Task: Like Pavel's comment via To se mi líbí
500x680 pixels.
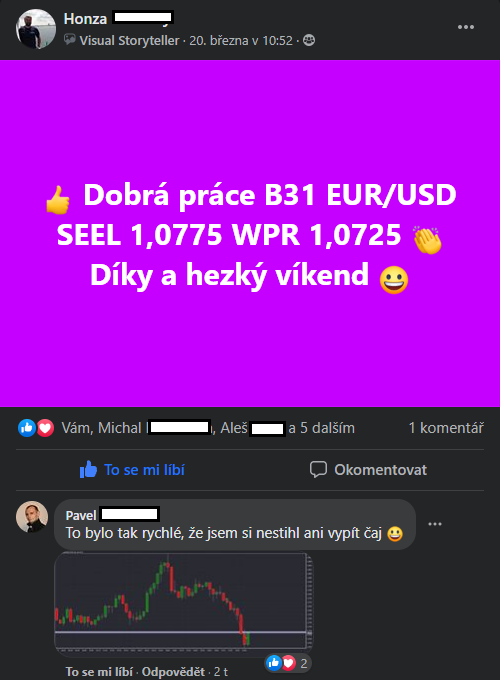Action: click(x=99, y=672)
